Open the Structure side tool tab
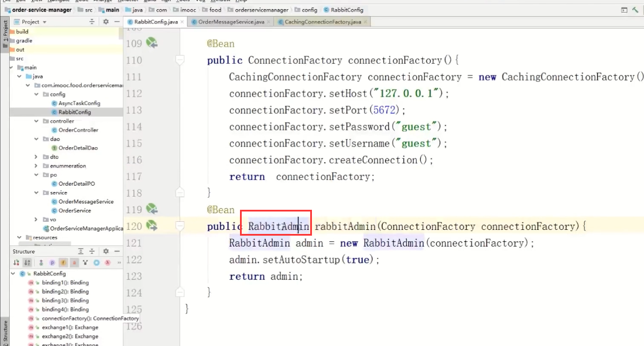This screenshot has width=644, height=346. (x=5, y=331)
